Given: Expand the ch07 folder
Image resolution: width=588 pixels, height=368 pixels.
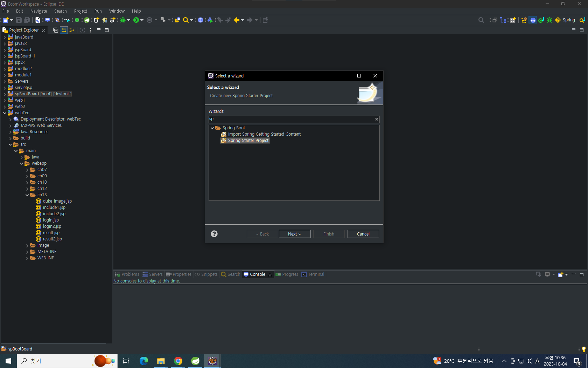Looking at the screenshot, I should (27, 170).
